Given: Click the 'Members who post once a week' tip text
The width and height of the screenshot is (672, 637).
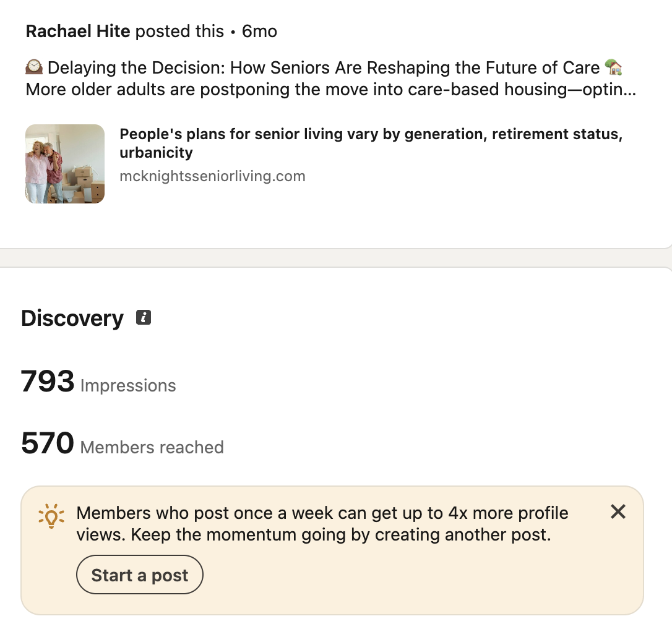Looking at the screenshot, I should pyautogui.click(x=322, y=523).
